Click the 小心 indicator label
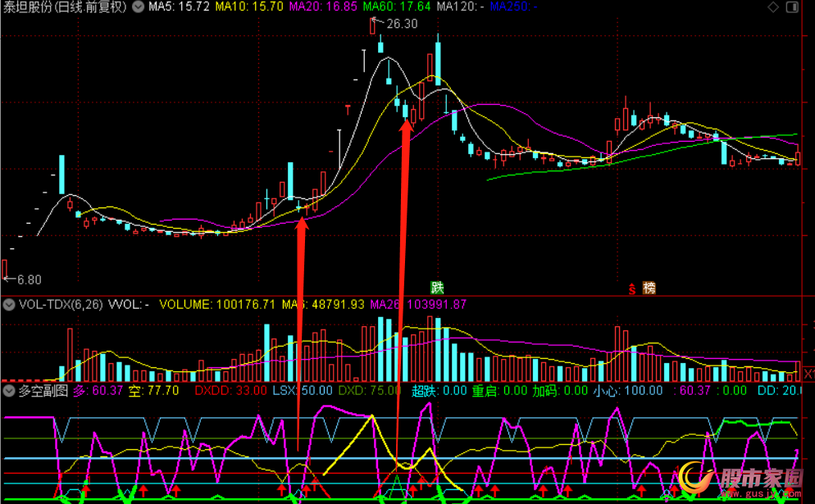This screenshot has height=504, width=815. (x=607, y=391)
